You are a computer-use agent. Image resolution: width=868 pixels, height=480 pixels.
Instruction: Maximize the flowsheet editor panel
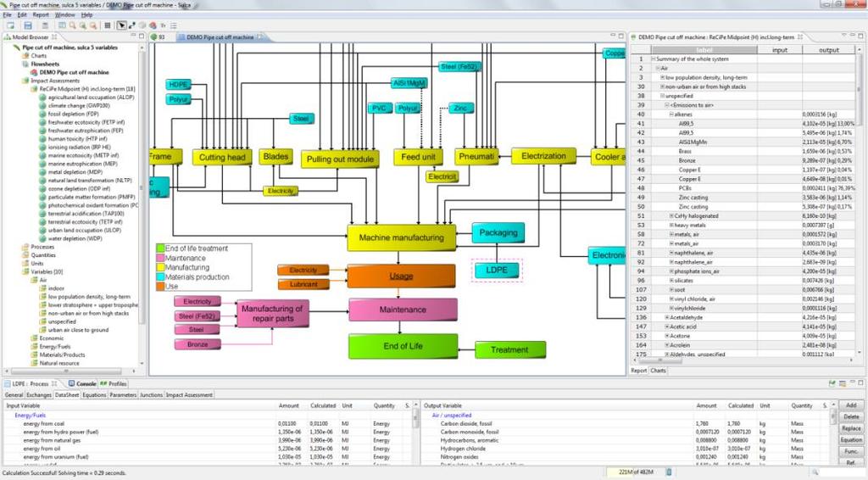pyautogui.click(x=621, y=36)
